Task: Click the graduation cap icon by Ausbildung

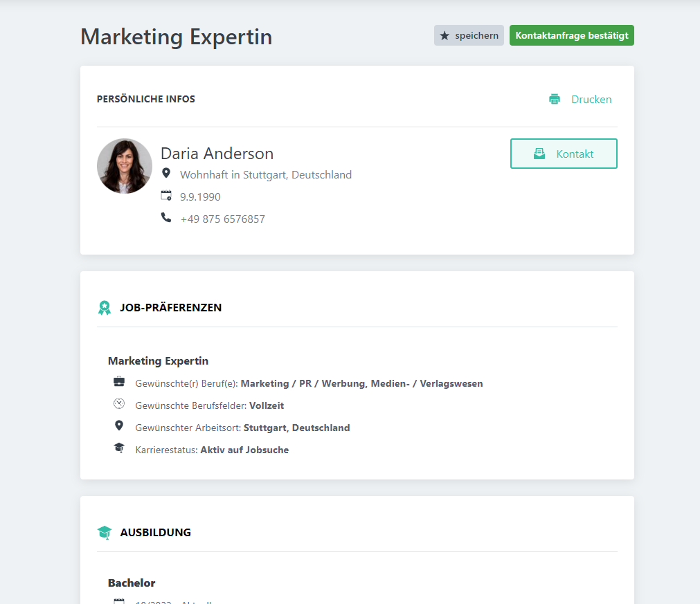Action: (105, 533)
